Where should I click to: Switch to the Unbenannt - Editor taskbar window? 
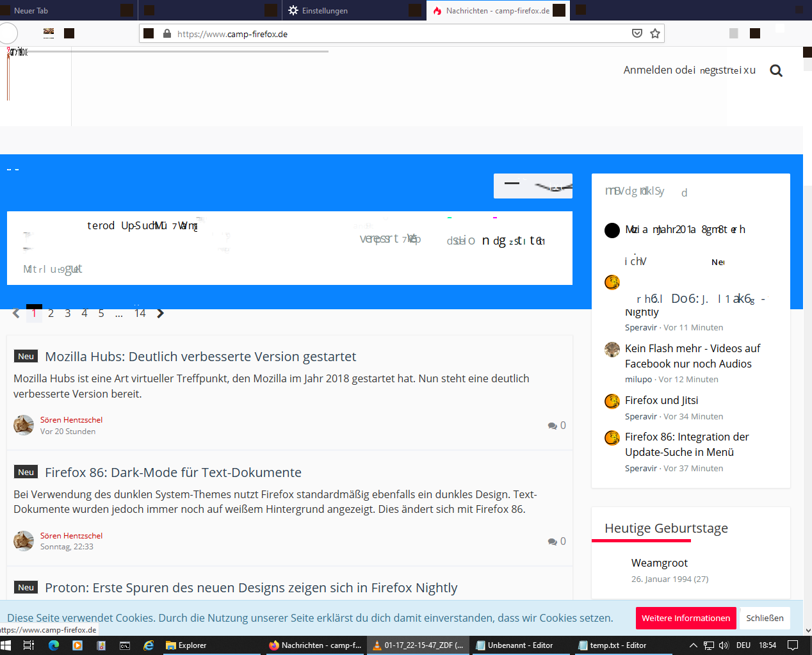coord(521,645)
